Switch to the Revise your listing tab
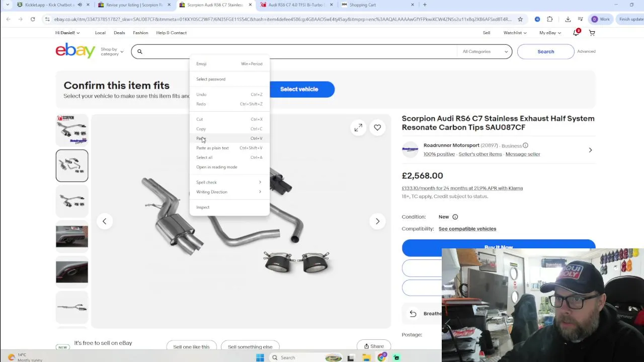This screenshot has width=644, height=362. tap(133, 5)
